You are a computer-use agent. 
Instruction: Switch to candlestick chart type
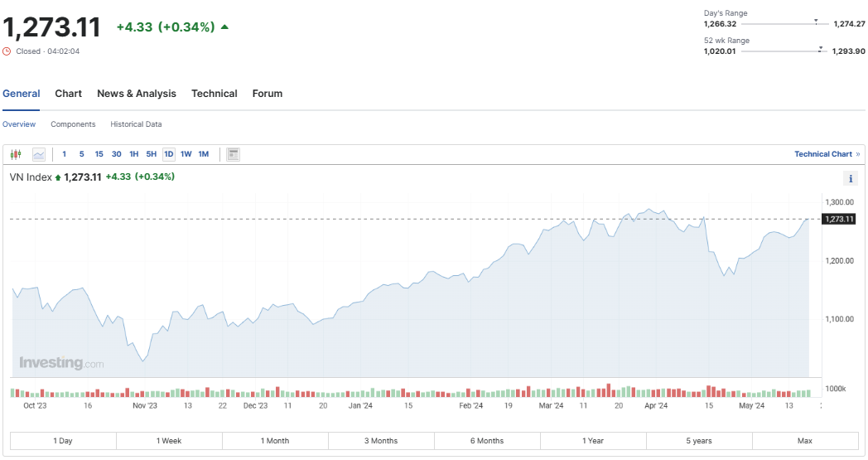click(x=16, y=154)
